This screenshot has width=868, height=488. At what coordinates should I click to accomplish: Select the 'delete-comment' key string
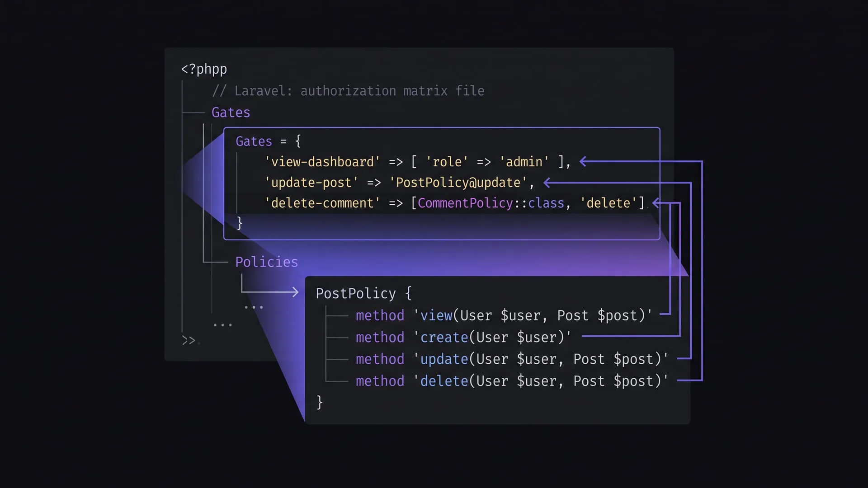click(x=322, y=203)
